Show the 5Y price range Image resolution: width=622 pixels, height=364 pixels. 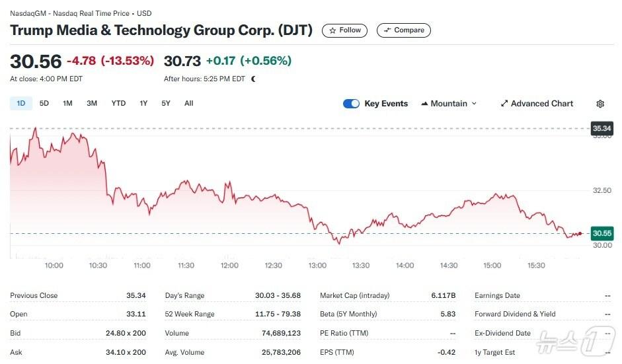pyautogui.click(x=166, y=103)
